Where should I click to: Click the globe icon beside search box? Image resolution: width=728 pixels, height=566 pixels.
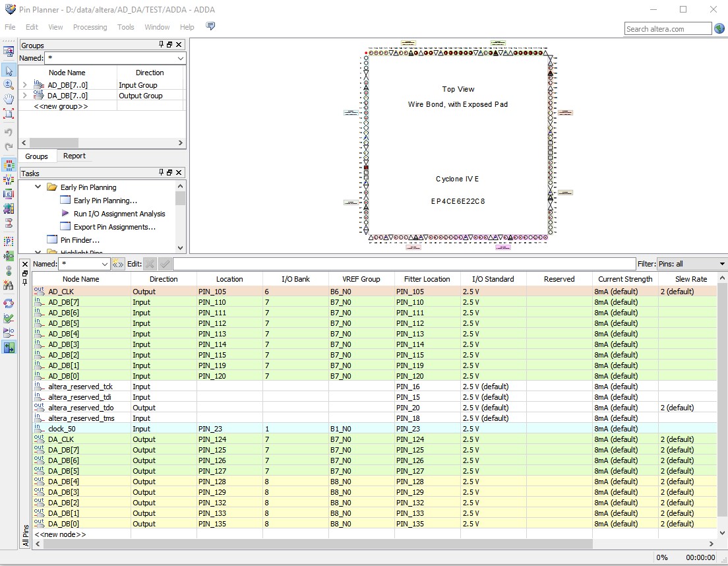(x=719, y=29)
